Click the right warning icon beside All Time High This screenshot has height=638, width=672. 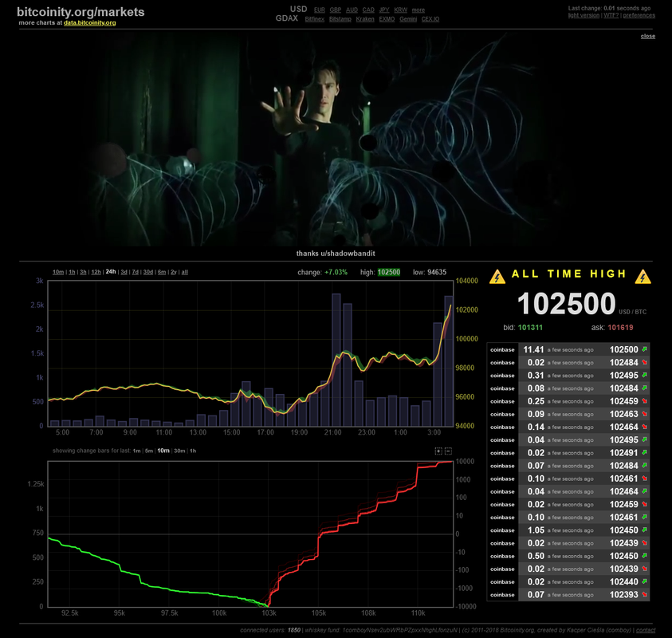[x=643, y=277]
